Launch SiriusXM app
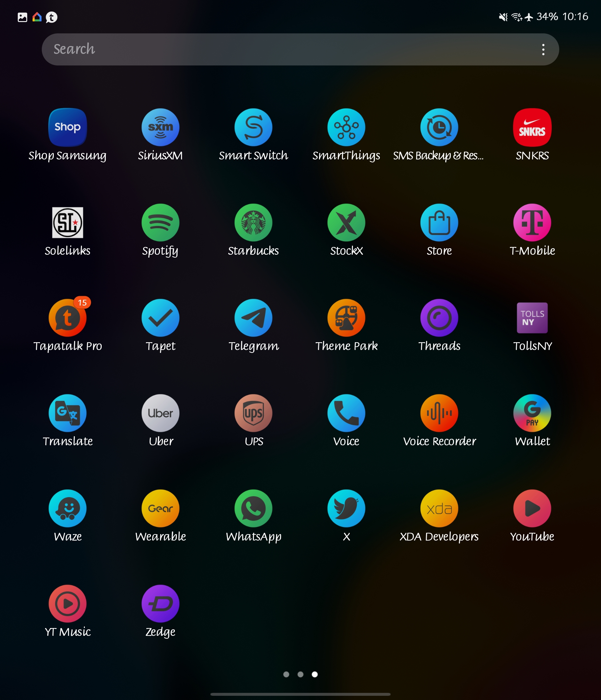This screenshot has width=601, height=700. click(x=160, y=127)
